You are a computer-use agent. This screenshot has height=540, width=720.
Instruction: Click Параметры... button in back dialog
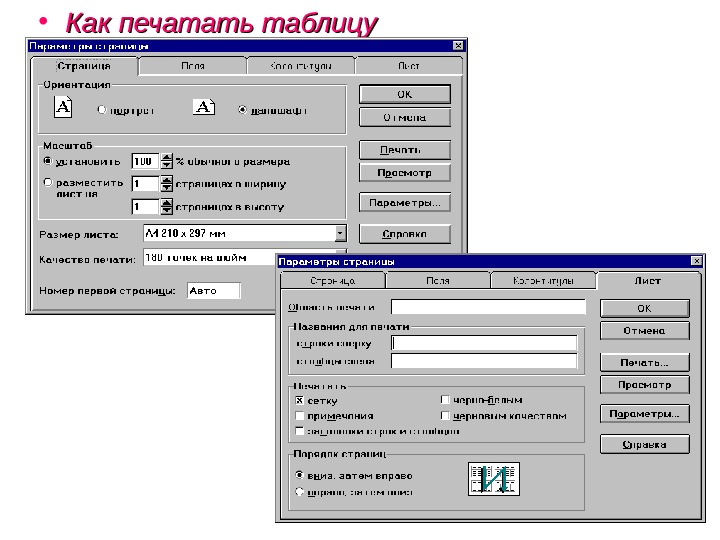click(405, 202)
